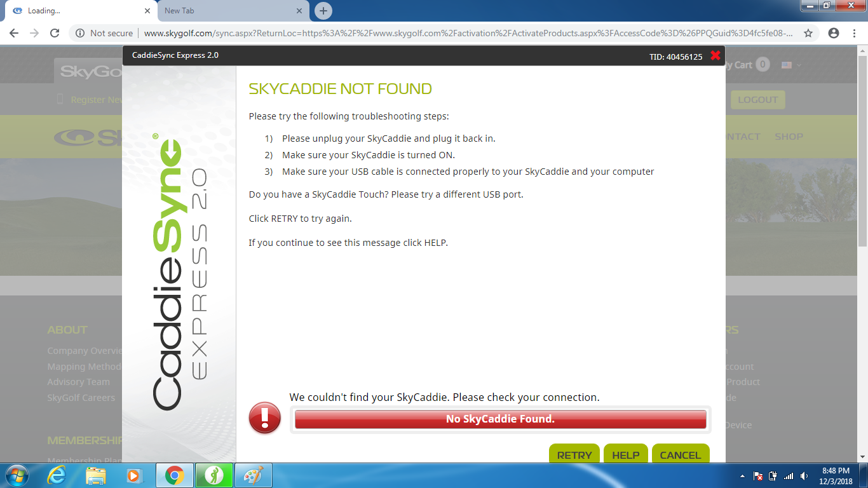
Task: Close the 'Loading...' tab
Action: coord(147,11)
